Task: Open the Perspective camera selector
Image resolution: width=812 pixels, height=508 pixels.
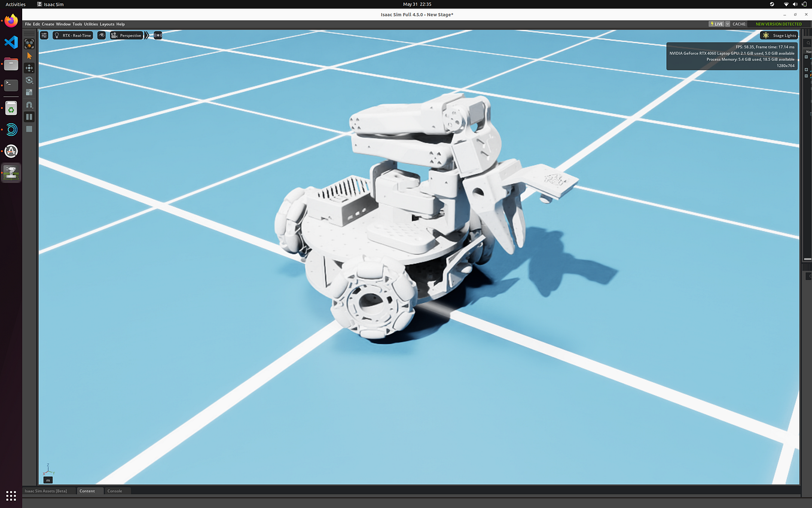Action: (x=127, y=35)
